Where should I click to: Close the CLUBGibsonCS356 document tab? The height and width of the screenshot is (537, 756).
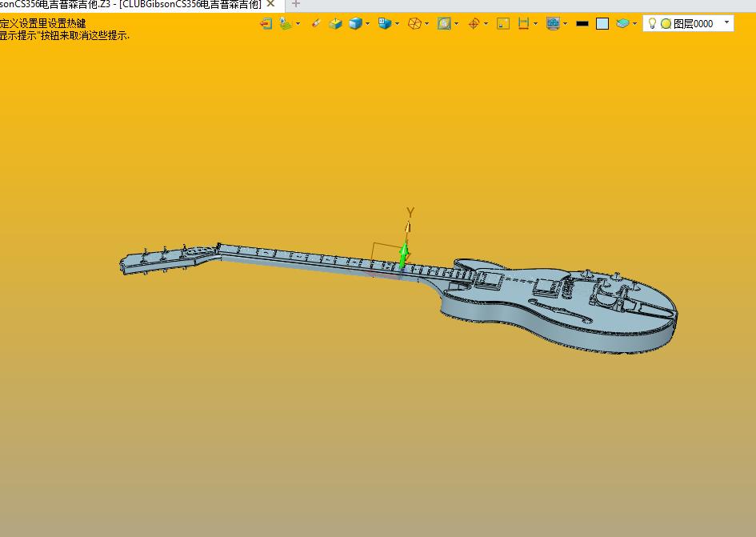(271, 4)
